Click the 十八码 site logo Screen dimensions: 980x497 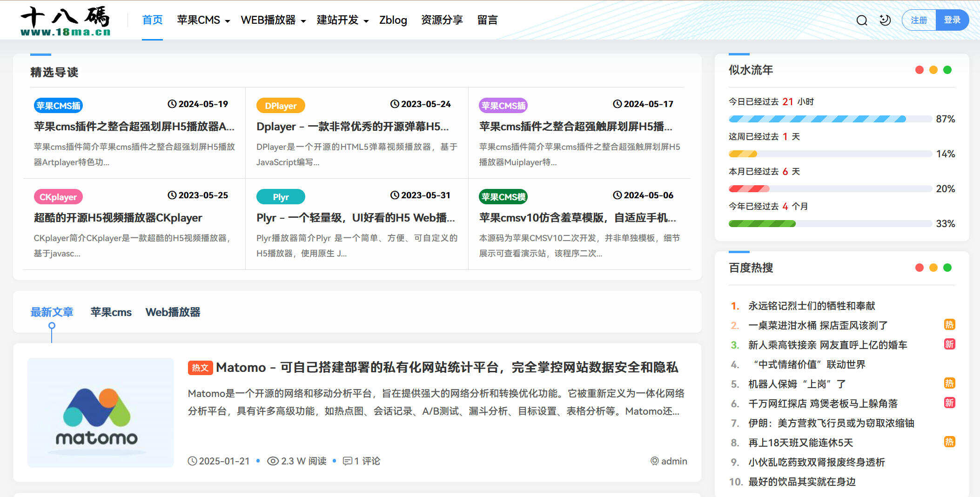66,21
